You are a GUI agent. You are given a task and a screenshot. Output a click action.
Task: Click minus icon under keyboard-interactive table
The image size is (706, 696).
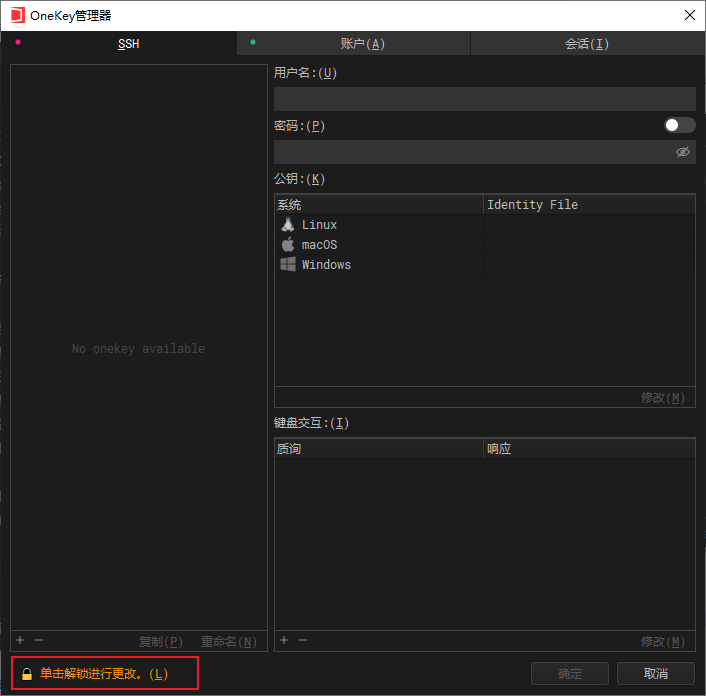point(303,640)
